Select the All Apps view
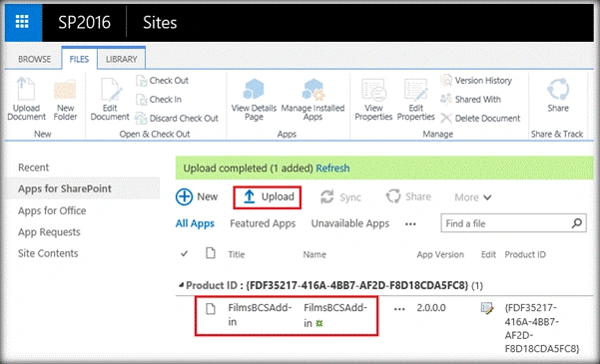Screen dimensions: 600x364 coord(195,223)
